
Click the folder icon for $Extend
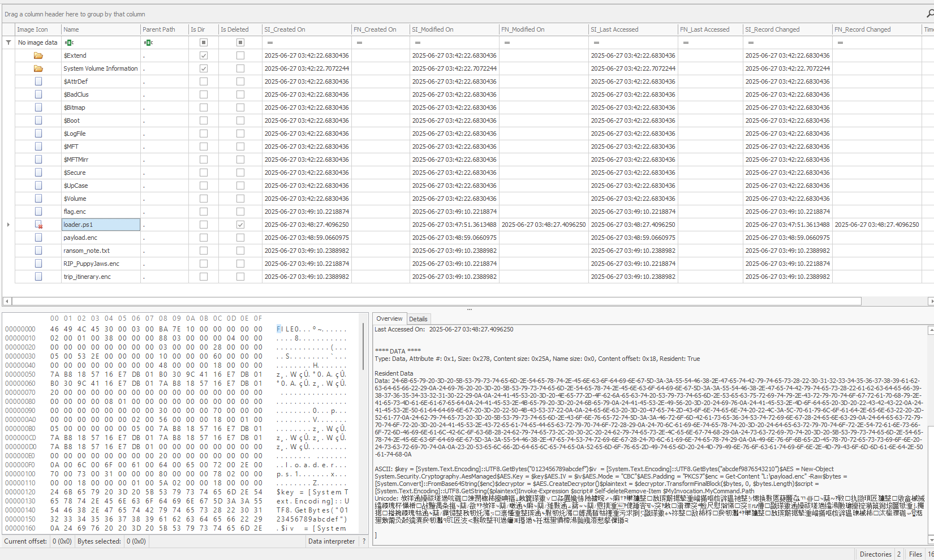[x=38, y=55]
